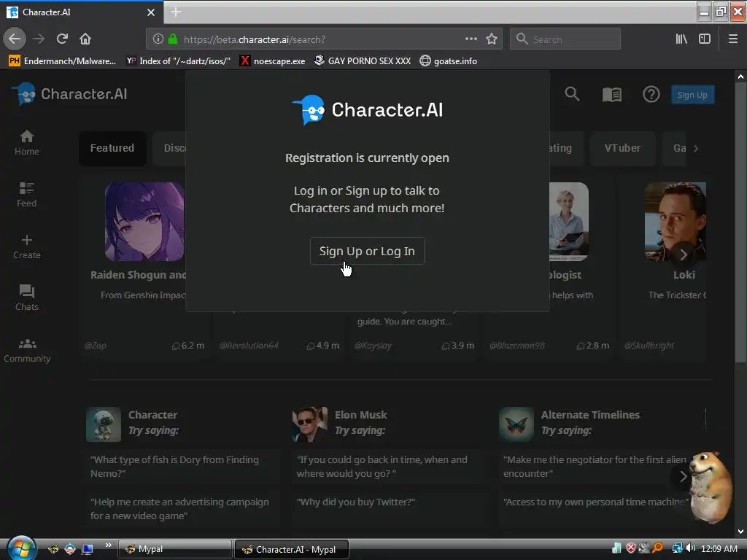Open page actions three-dots menu
The image size is (747, 560).
click(471, 39)
